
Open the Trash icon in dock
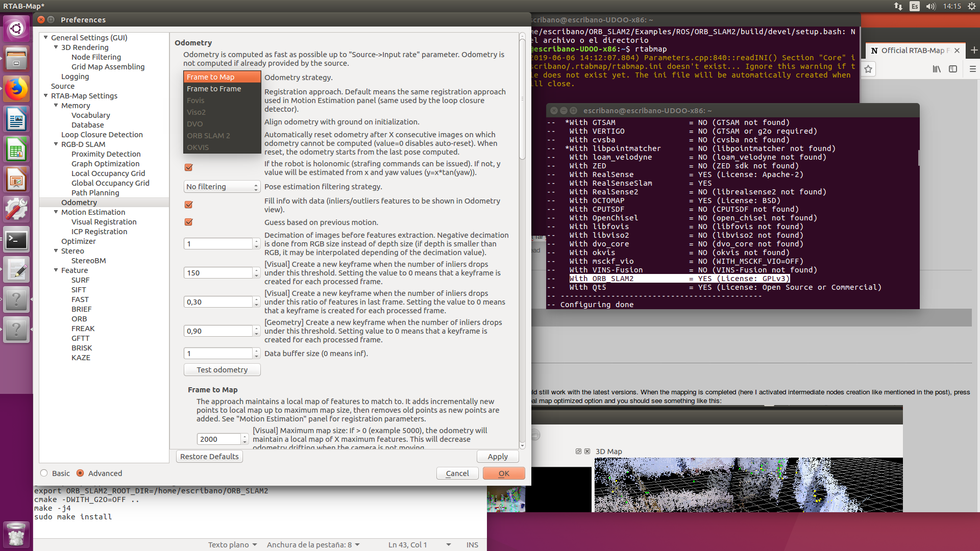[x=16, y=534]
